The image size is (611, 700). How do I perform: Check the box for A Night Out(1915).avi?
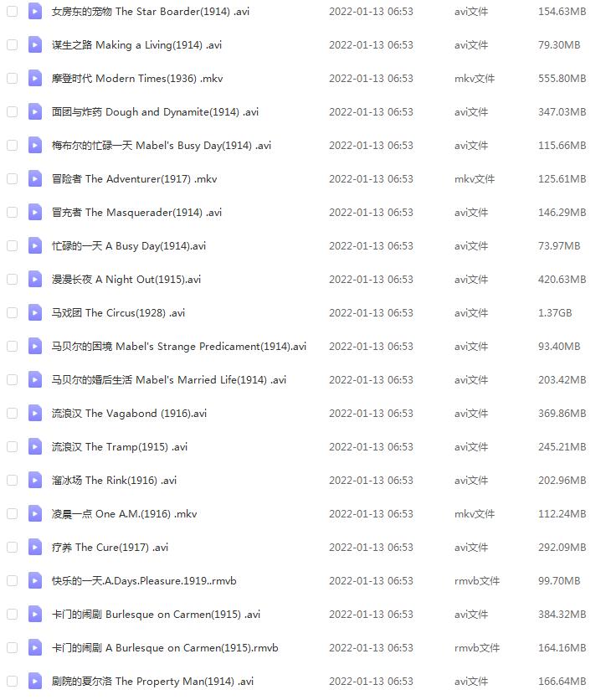tap(13, 280)
